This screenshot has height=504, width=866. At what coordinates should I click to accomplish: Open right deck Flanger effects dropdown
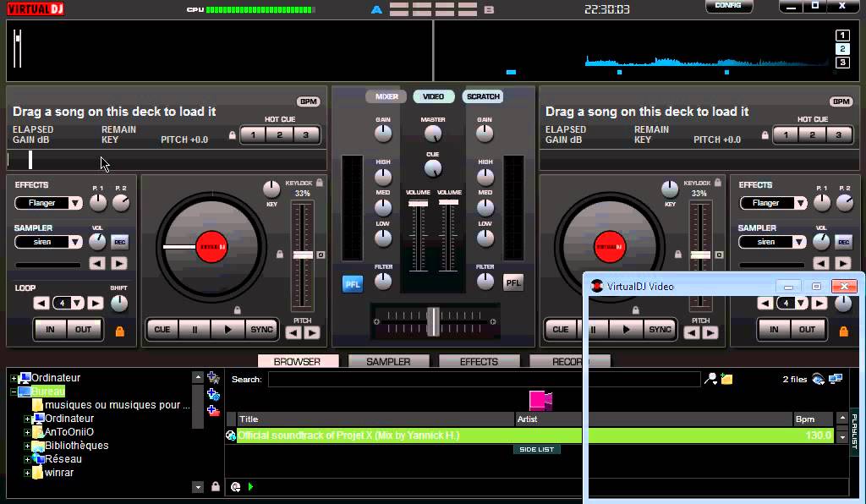click(x=800, y=203)
